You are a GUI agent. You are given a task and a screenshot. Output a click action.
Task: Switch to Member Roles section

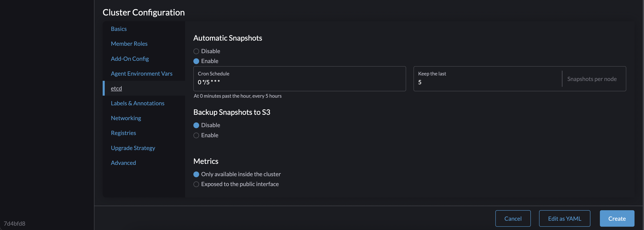(x=129, y=43)
